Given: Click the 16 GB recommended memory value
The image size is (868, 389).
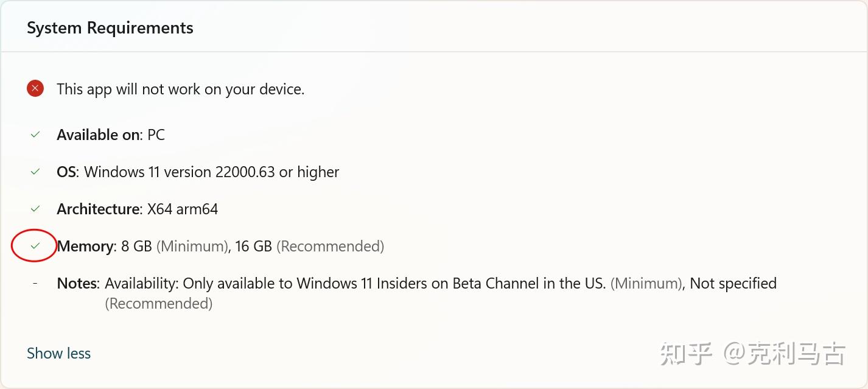Looking at the screenshot, I should [253, 246].
